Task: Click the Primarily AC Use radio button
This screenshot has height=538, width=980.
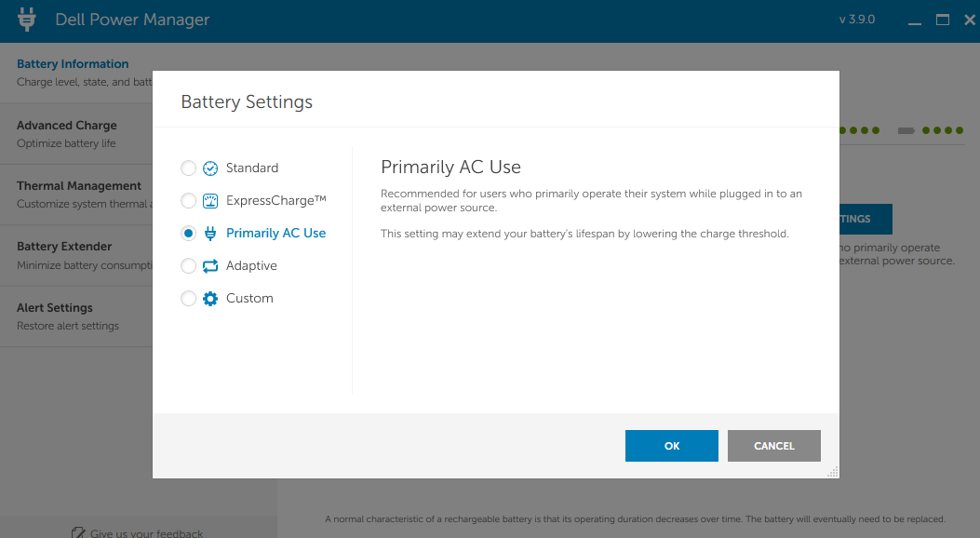Action: pyautogui.click(x=188, y=233)
